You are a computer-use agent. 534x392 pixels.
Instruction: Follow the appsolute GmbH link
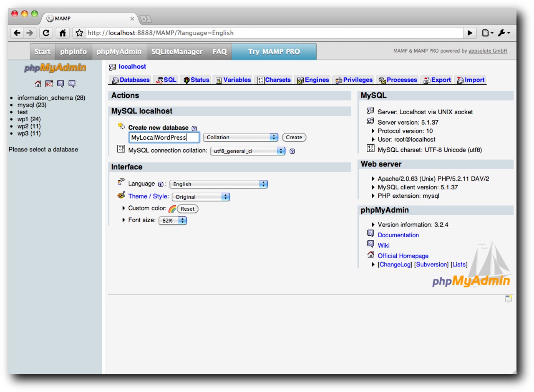click(x=488, y=51)
